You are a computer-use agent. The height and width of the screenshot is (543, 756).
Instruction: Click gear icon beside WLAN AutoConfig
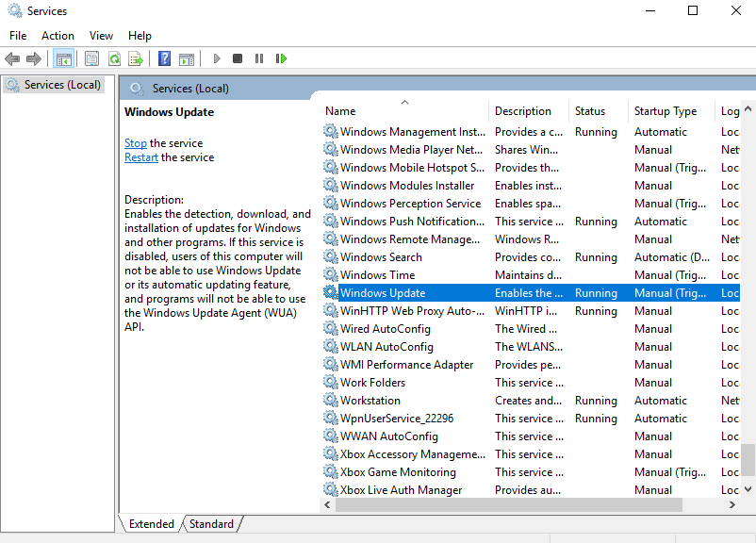coord(330,346)
